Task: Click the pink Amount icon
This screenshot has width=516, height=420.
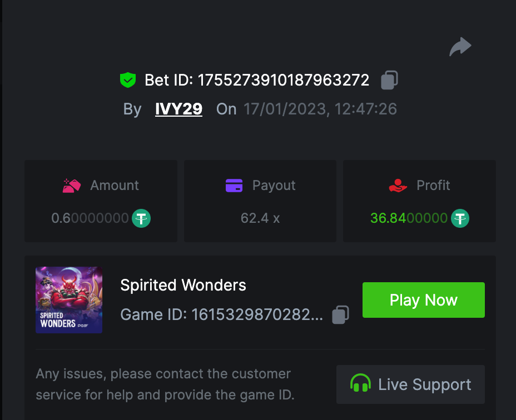Action: [x=72, y=186]
